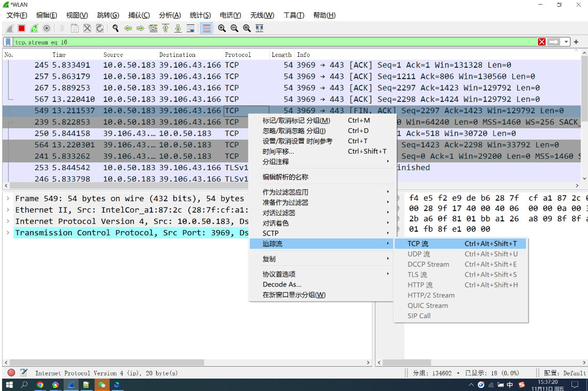Screen dimensions: 588x391
Task: Reset text zoom to normal size
Action: tap(247, 28)
